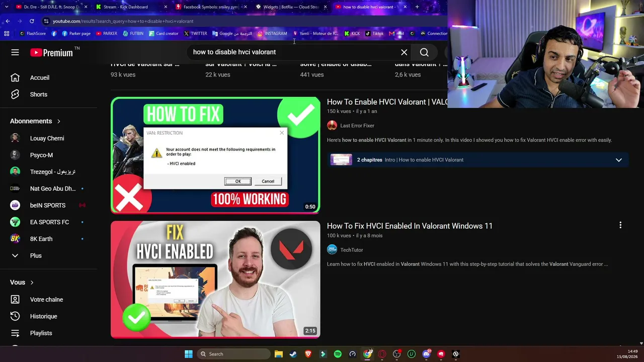This screenshot has height=362, width=644.
Task: Open the TechTutor channel avatar
Action: click(332, 249)
